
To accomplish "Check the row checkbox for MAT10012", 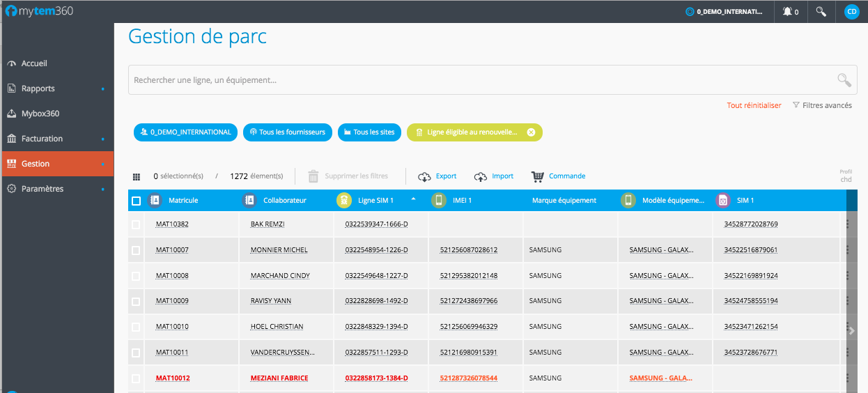I will 136,378.
